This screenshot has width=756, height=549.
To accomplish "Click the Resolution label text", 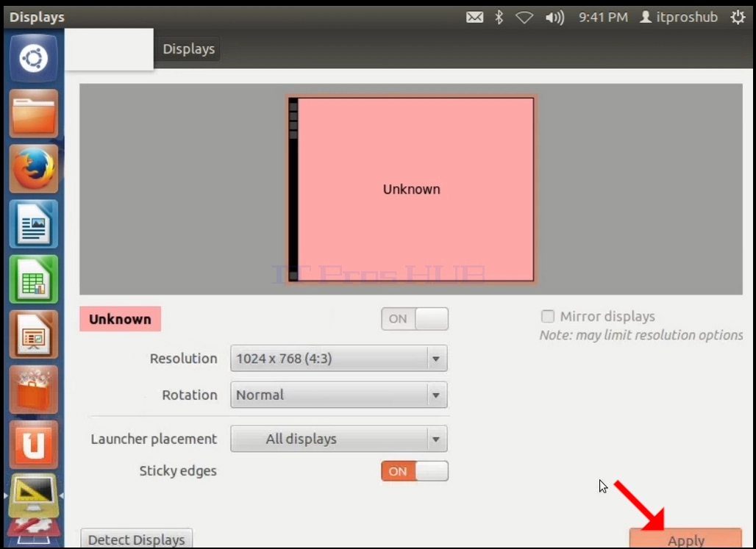I will (183, 358).
